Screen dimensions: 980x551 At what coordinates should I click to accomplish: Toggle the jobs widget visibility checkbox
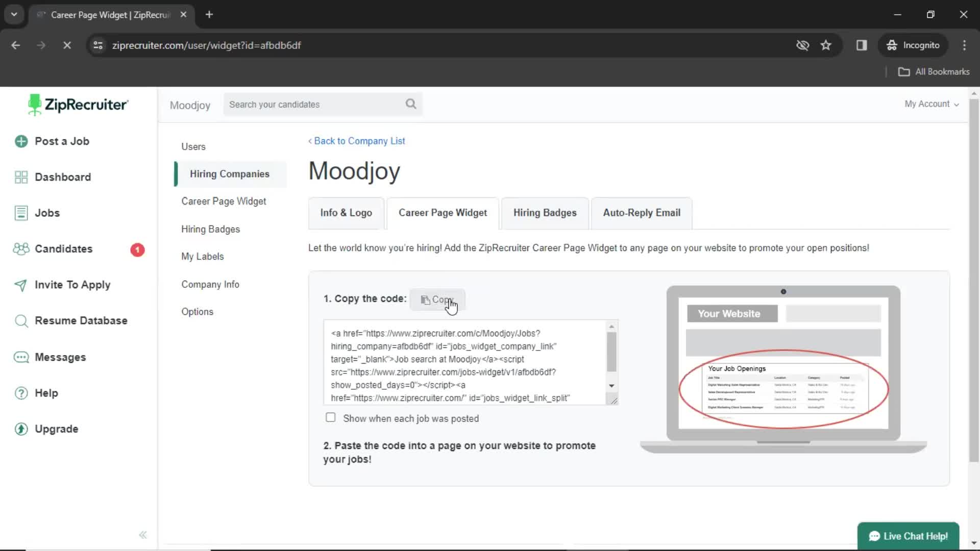(x=330, y=417)
